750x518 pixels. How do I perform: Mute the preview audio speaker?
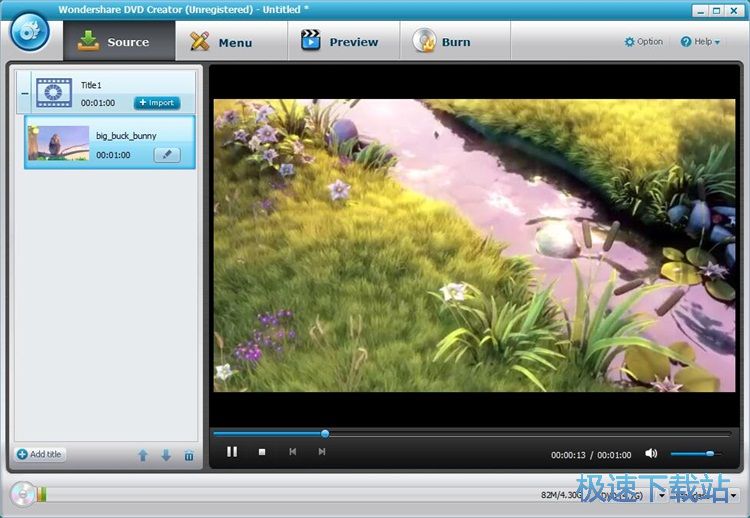coord(651,454)
